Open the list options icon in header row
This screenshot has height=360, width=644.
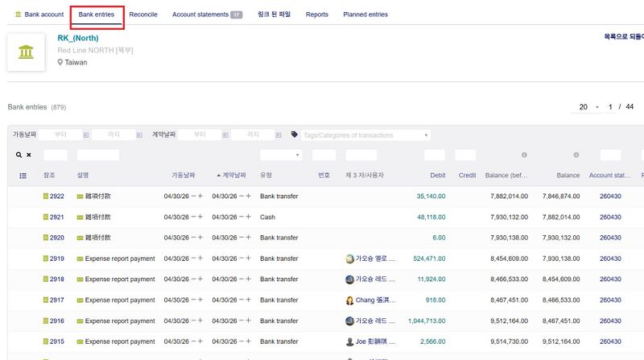[23, 176]
